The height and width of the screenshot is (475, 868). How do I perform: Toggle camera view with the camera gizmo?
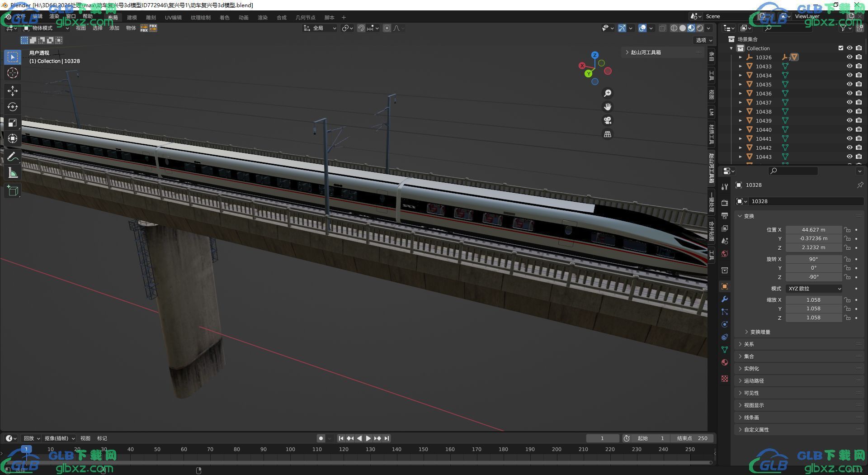coord(608,120)
